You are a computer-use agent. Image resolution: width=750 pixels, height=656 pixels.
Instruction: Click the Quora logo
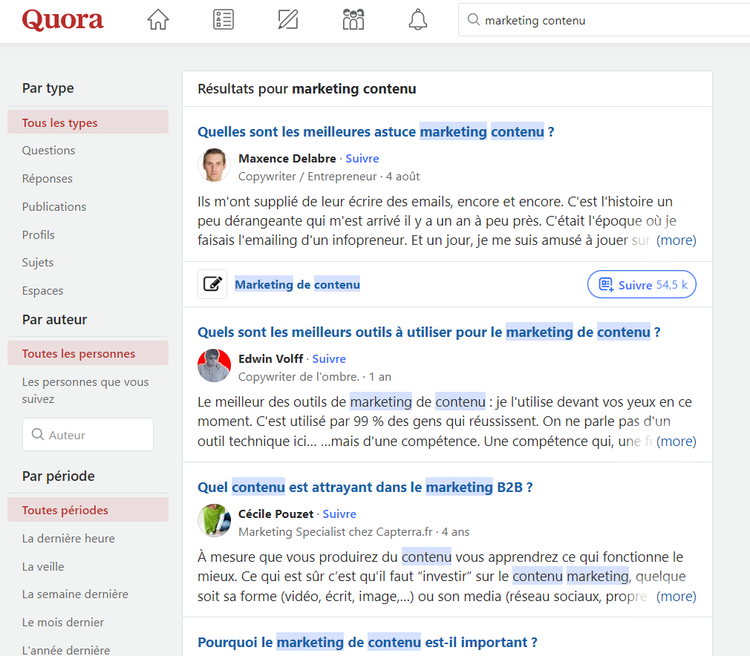[x=63, y=20]
